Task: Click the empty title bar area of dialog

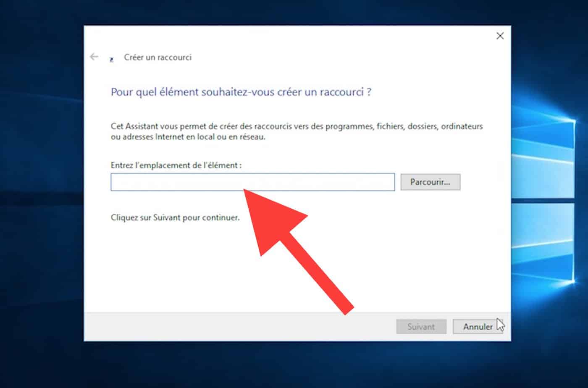Action: (x=294, y=36)
